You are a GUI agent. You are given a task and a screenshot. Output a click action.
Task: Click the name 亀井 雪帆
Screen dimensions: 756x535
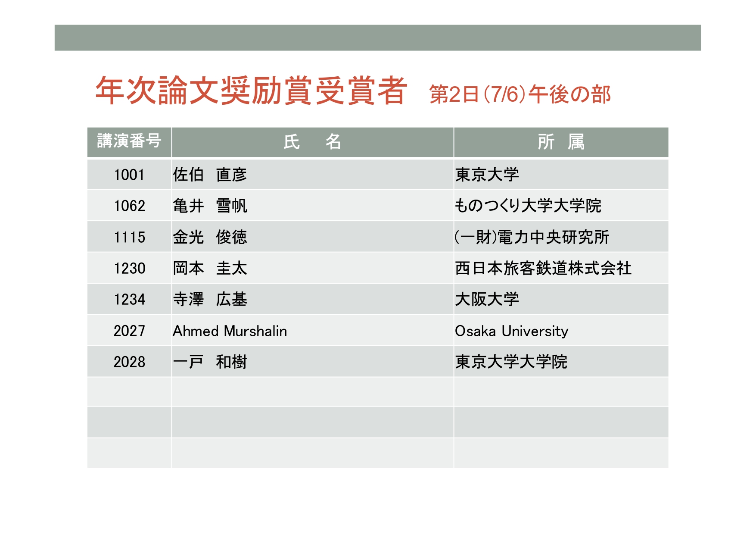click(x=210, y=206)
